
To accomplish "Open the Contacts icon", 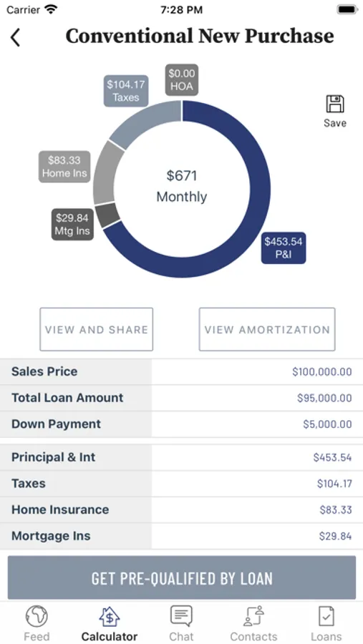I will (253, 616).
